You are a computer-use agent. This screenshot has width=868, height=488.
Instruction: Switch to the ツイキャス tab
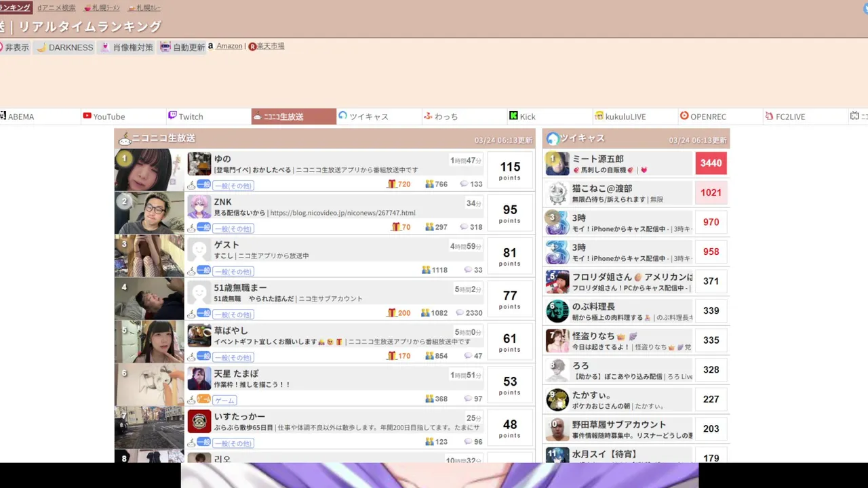(x=379, y=117)
